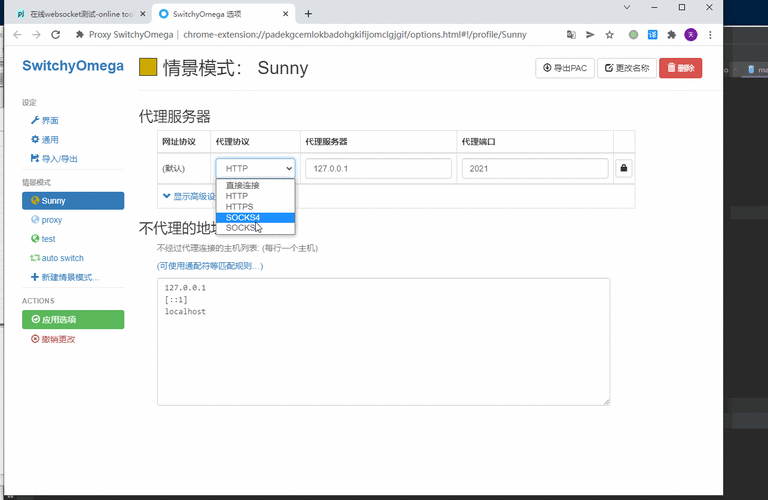Choose HTTPS option in protocol list
Image resolution: width=768 pixels, height=500 pixels.
(x=255, y=207)
